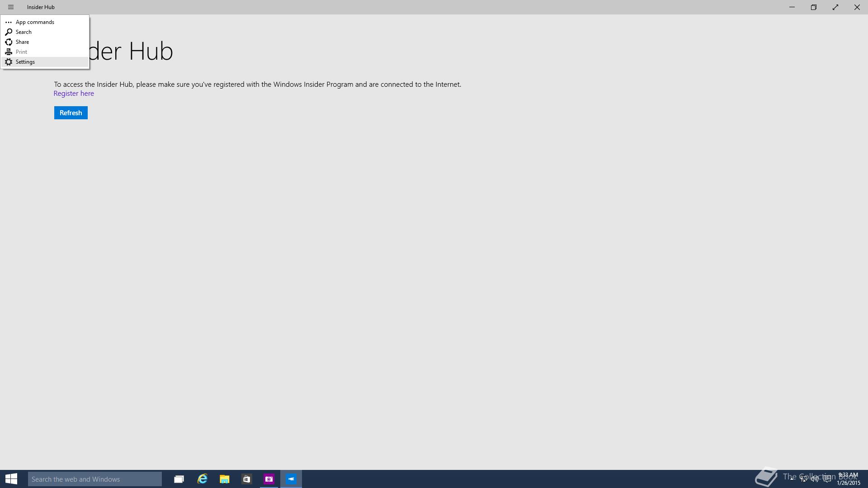This screenshot has height=488, width=868.
Task: Click the hamburger menu icon in title bar
Action: click(11, 7)
